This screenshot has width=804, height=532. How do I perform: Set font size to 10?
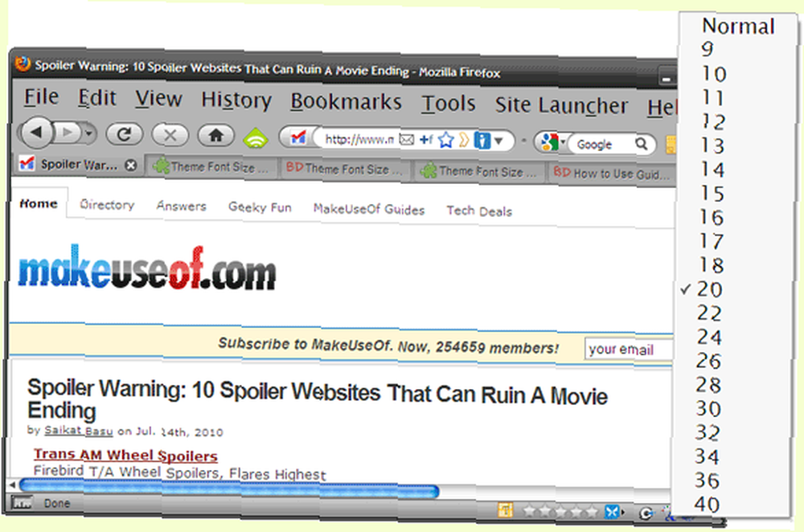coord(714,74)
